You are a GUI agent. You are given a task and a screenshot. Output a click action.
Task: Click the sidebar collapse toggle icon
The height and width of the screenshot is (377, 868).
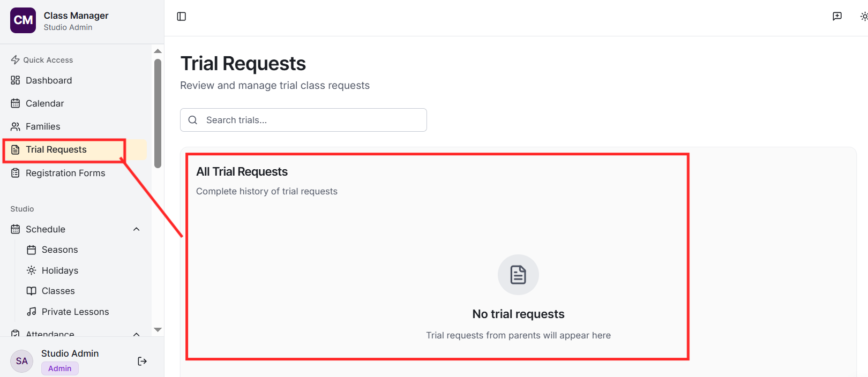click(x=182, y=17)
